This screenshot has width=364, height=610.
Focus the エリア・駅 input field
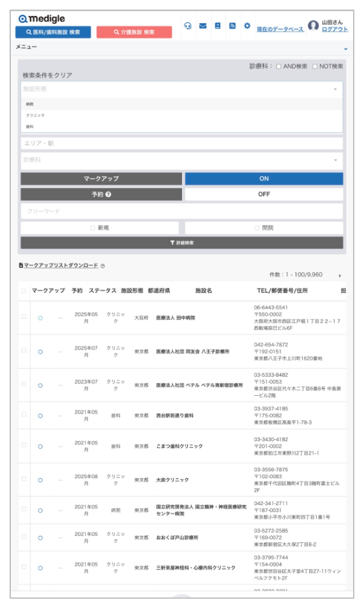click(182, 143)
